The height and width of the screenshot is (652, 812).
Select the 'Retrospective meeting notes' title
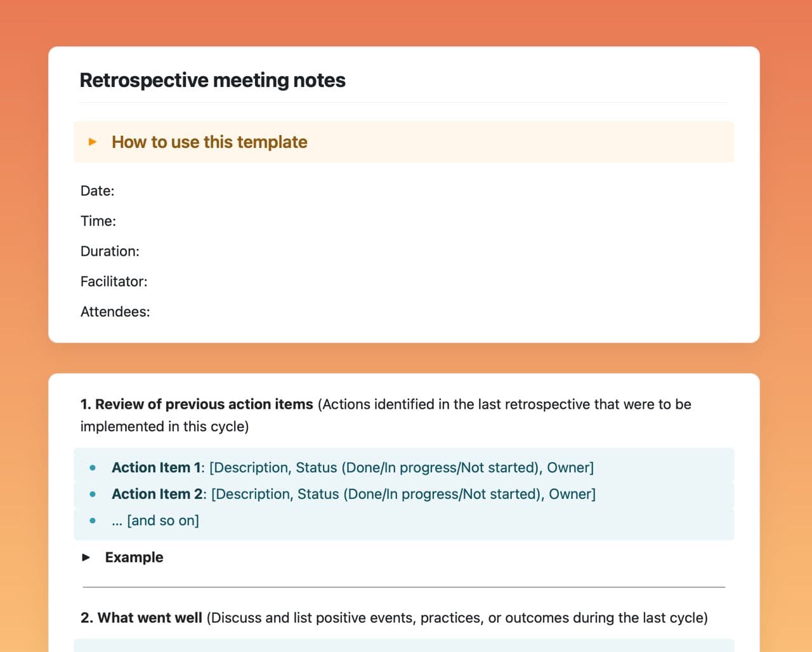pyautogui.click(x=213, y=81)
